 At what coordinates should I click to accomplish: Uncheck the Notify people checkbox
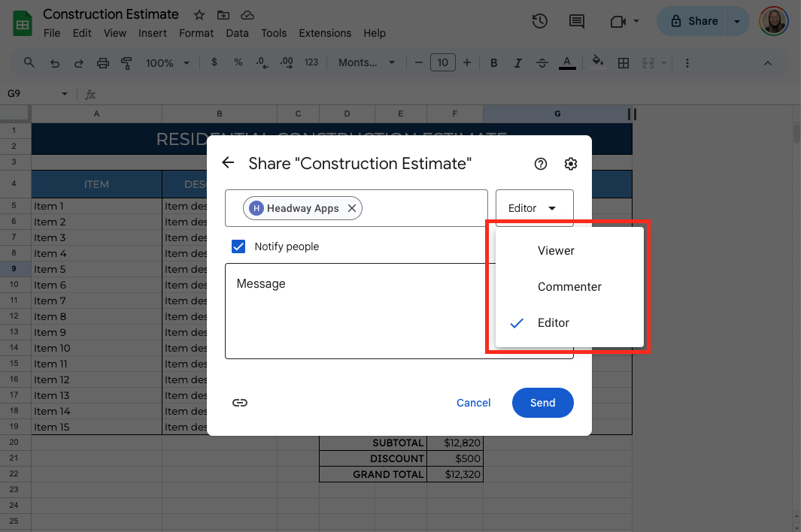click(x=238, y=246)
